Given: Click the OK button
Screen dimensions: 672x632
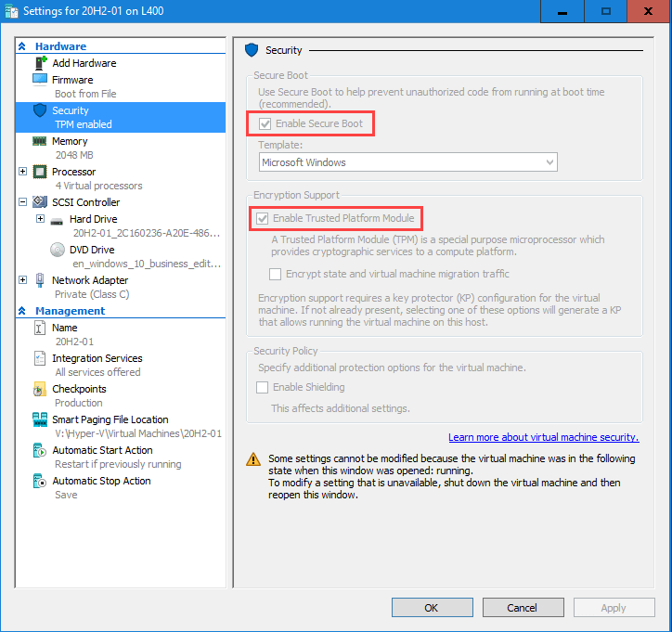Looking at the screenshot, I should coord(432,608).
